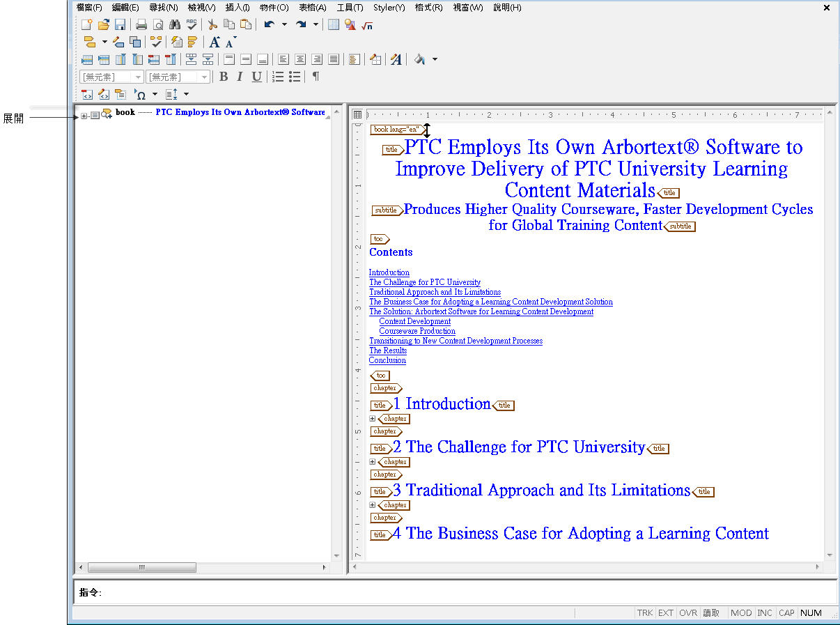Click the Paste clipboard icon
Image resolution: width=840 pixels, height=625 pixels.
click(x=246, y=25)
